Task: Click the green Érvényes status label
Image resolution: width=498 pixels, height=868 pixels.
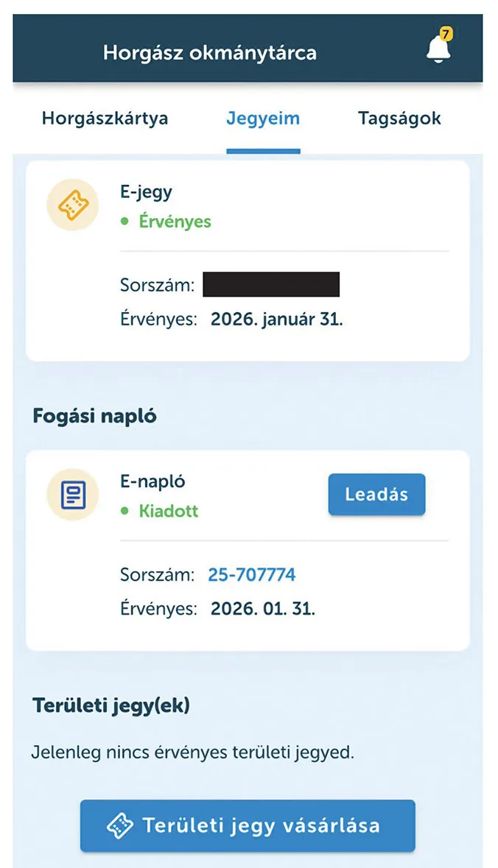Action: [x=175, y=222]
